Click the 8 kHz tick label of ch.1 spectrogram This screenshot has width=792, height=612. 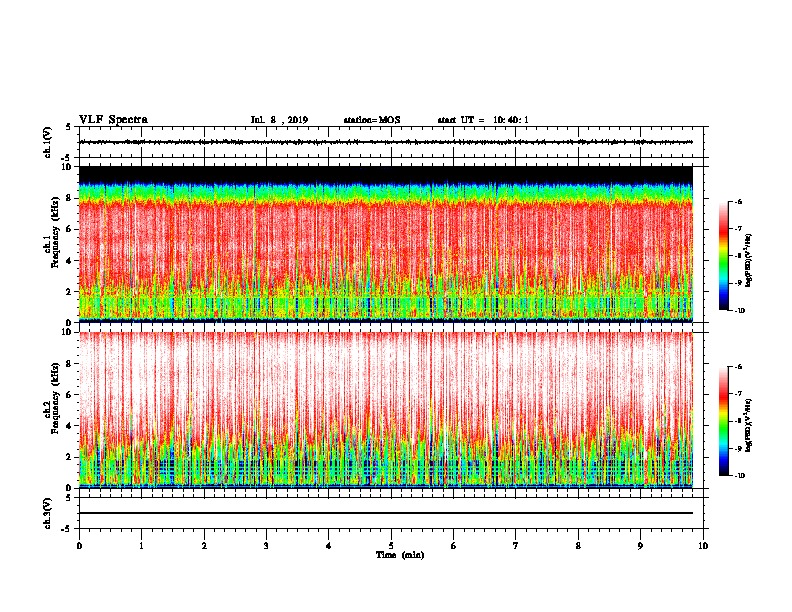pos(68,198)
